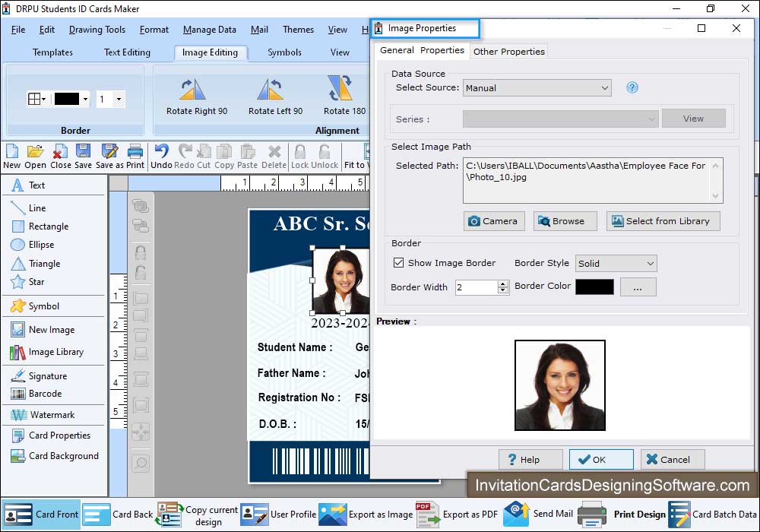The image size is (760, 532).
Task: Click the Lock padlock icon
Action: (300, 152)
